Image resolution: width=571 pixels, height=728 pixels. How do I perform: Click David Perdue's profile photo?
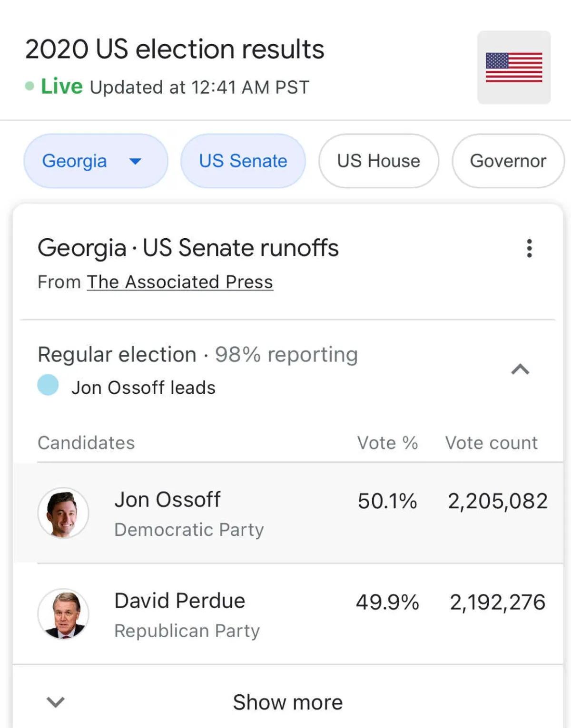tap(63, 614)
